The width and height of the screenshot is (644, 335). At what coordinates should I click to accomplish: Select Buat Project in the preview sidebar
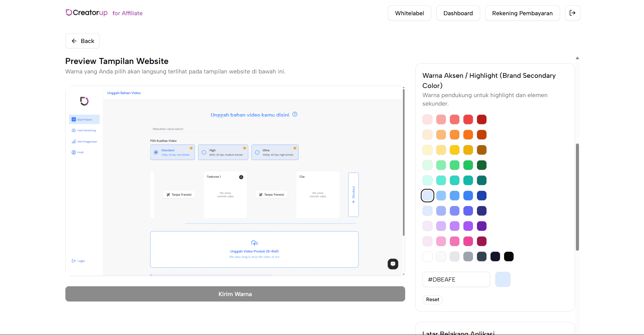click(84, 119)
